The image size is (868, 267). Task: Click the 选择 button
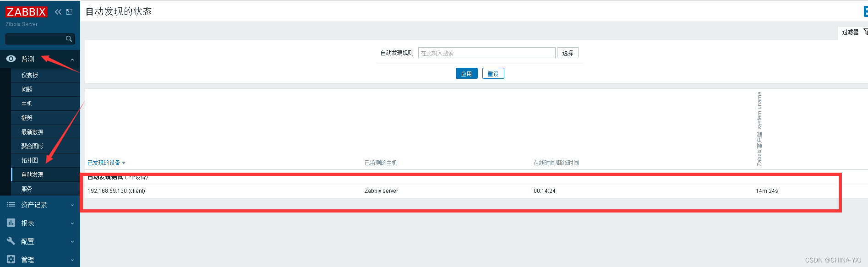point(568,53)
